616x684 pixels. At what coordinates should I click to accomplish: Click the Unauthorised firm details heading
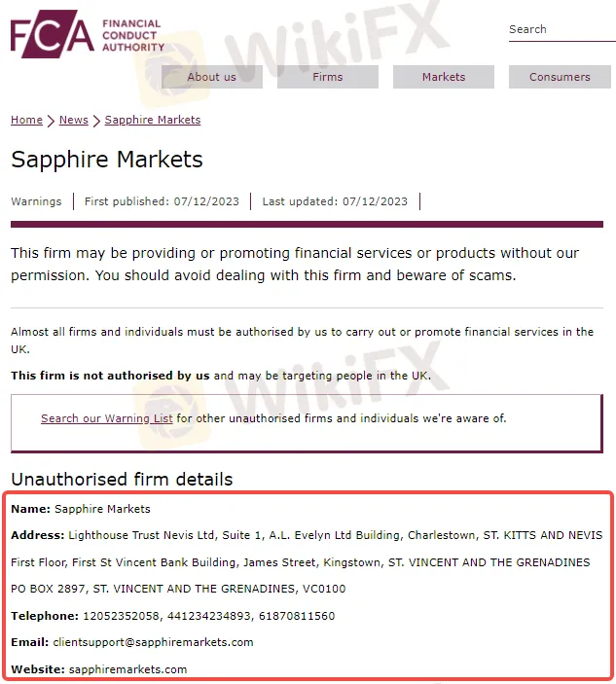[x=122, y=479]
